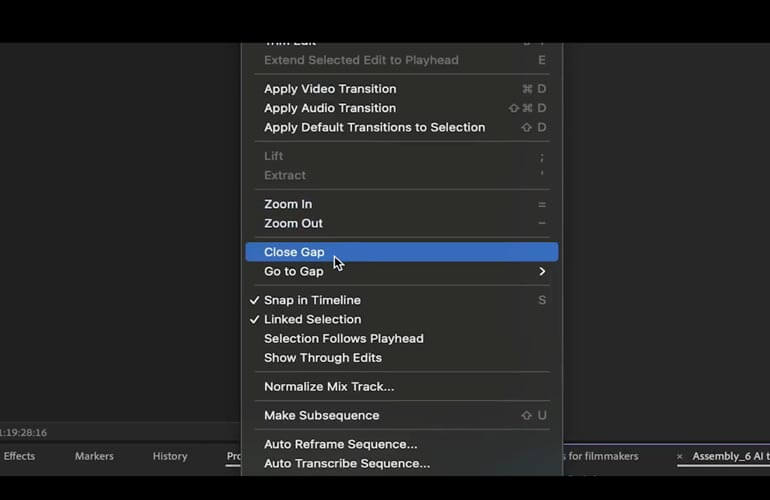The height and width of the screenshot is (500, 770).
Task: Click the Lift menu entry
Action: (402, 156)
